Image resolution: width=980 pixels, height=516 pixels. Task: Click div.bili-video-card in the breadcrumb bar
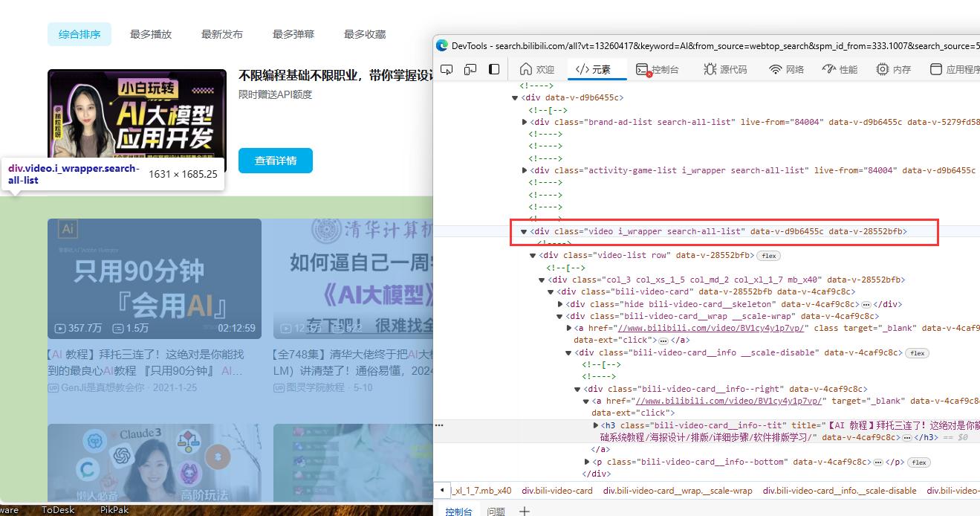point(556,490)
